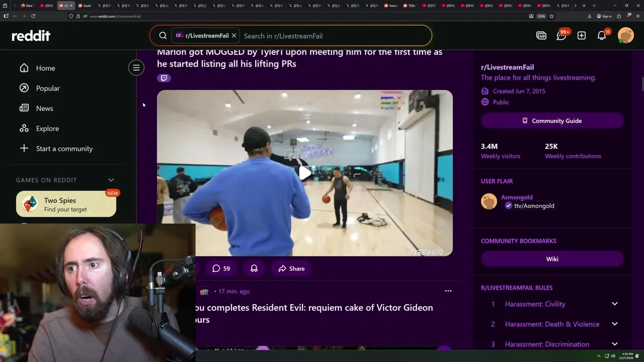Viewport: 644px width, 362px height.
Task: Open a new browser tab with plus
Action: (x=584, y=6)
